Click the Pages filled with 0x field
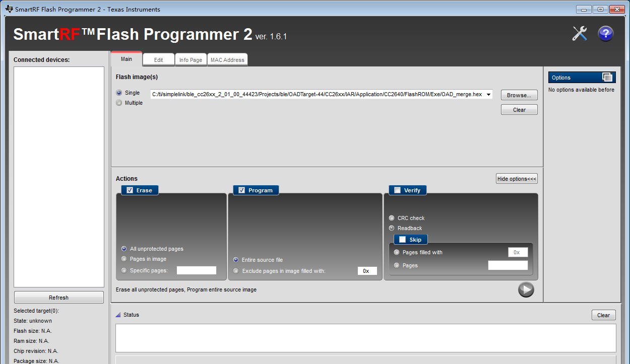The image size is (630, 364). click(518, 252)
